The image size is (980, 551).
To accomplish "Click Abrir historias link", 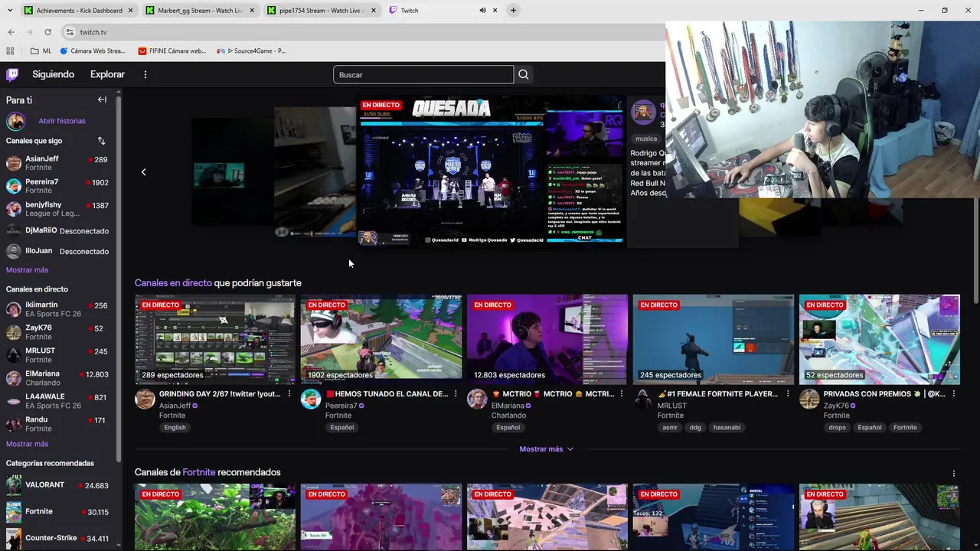I will click(62, 121).
